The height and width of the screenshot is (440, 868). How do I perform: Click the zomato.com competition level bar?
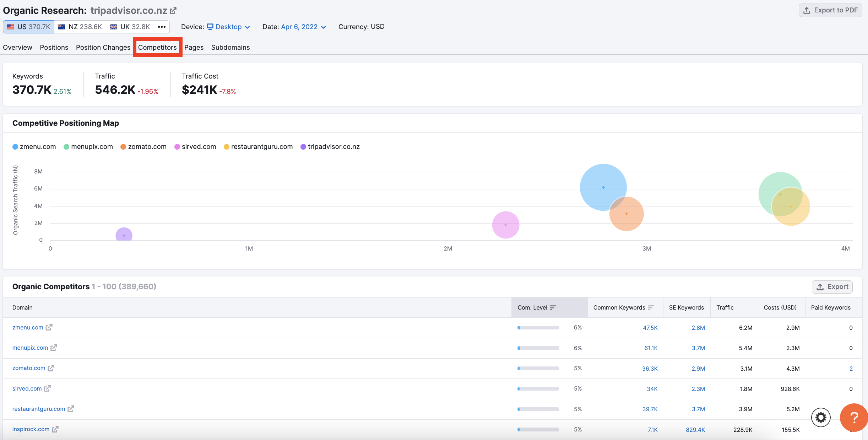pyautogui.click(x=538, y=369)
